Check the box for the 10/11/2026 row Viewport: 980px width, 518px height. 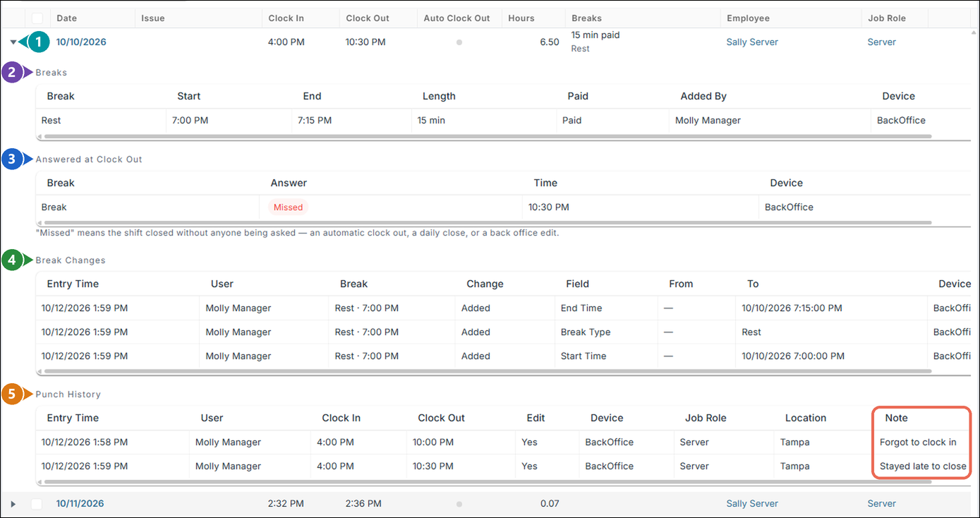coord(37,504)
